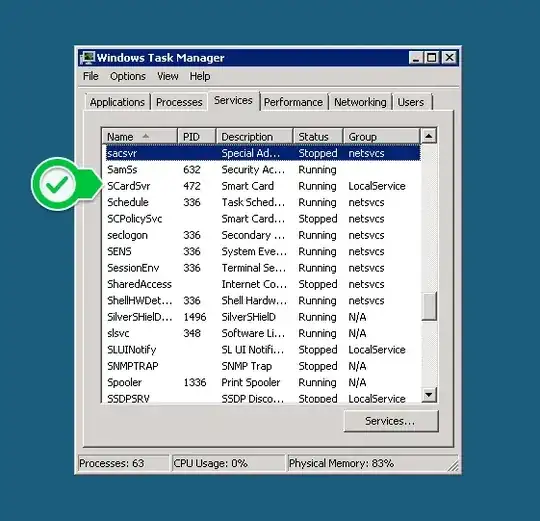
Task: Click the scrollbar up arrow
Action: [x=429, y=136]
